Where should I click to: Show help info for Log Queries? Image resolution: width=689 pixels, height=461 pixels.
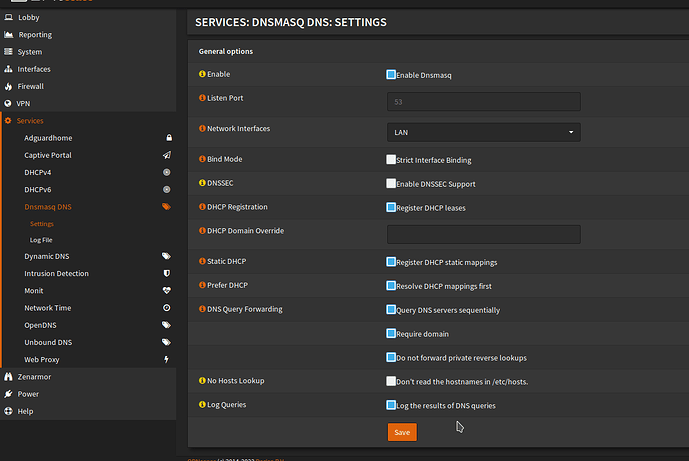click(202, 404)
